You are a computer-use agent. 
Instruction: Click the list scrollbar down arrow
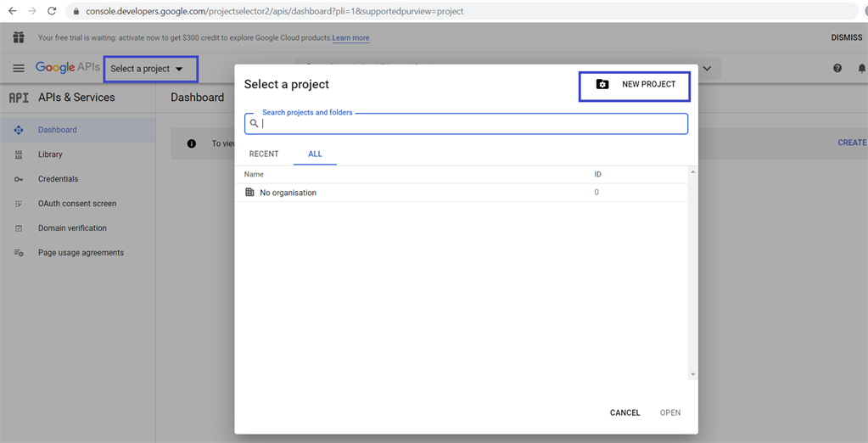tap(692, 375)
